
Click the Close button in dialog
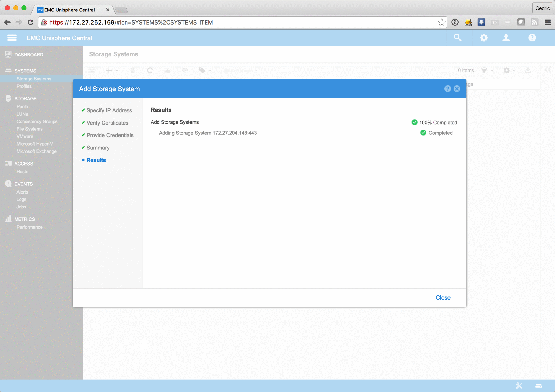point(443,297)
